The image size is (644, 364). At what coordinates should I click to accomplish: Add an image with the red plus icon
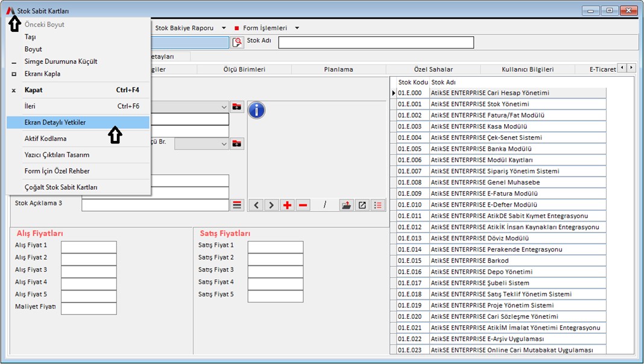click(x=287, y=205)
